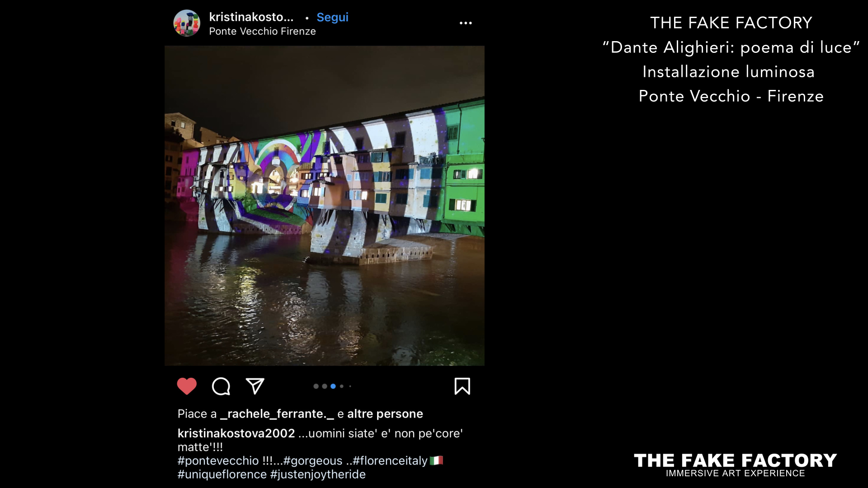Open _rachele_ferrante._ liker profile
The image size is (868, 488).
coord(277,414)
